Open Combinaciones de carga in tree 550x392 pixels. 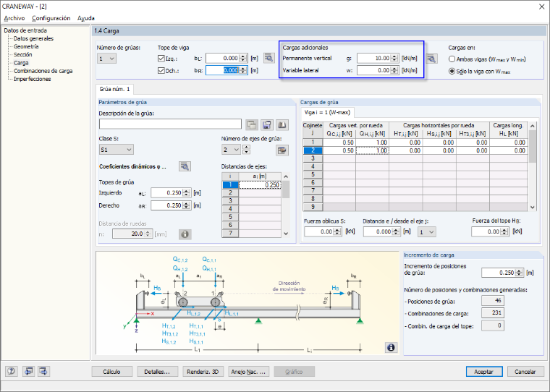43,71
